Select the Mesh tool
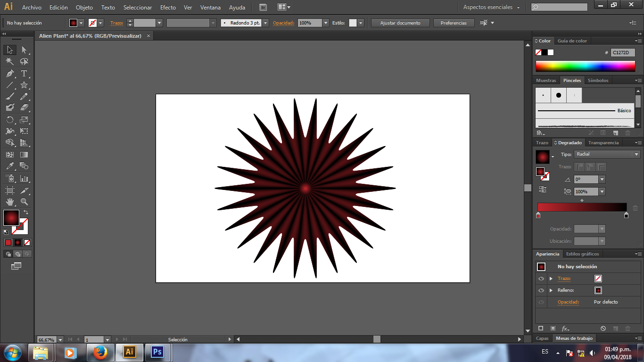Screen dimensions: 644x362 point(10,155)
